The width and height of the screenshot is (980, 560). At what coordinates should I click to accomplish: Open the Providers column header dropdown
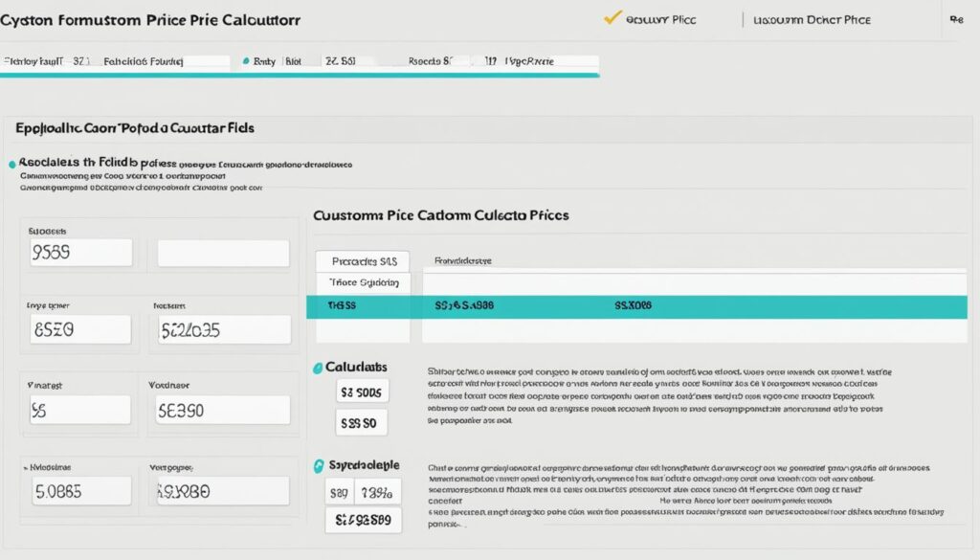464,259
